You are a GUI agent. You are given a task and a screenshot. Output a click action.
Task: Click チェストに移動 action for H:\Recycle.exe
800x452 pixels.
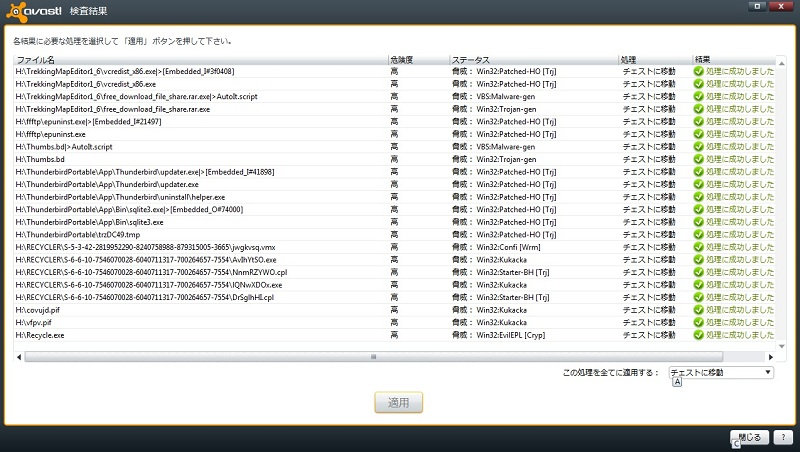coord(648,335)
